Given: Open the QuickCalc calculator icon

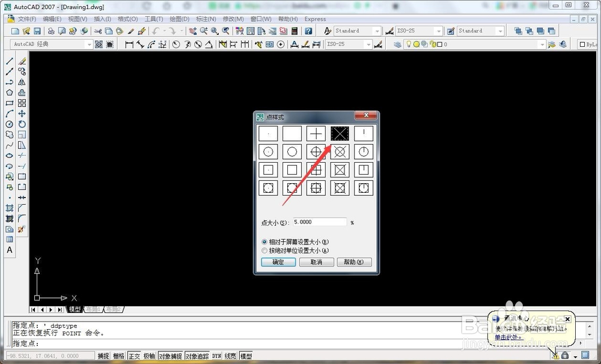Looking at the screenshot, I should tap(294, 31).
